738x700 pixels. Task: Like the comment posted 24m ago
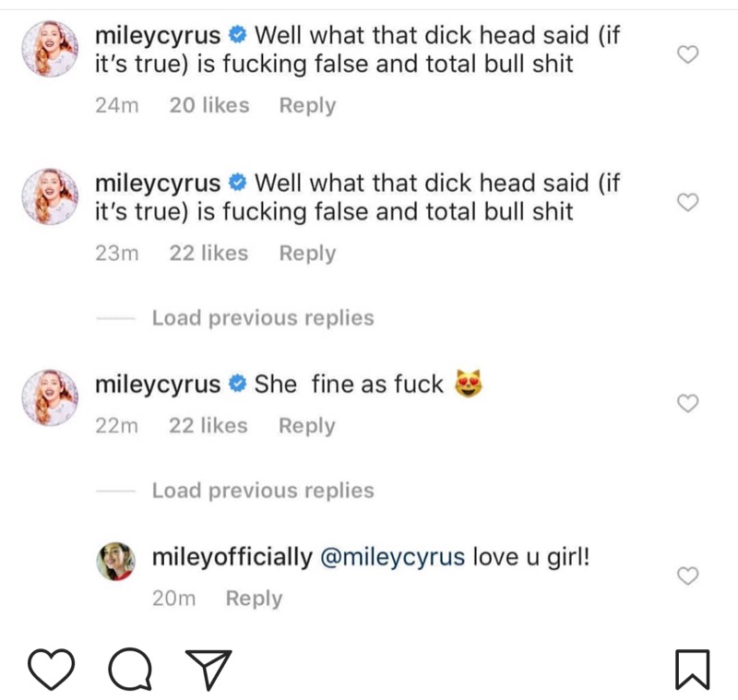coord(687,55)
